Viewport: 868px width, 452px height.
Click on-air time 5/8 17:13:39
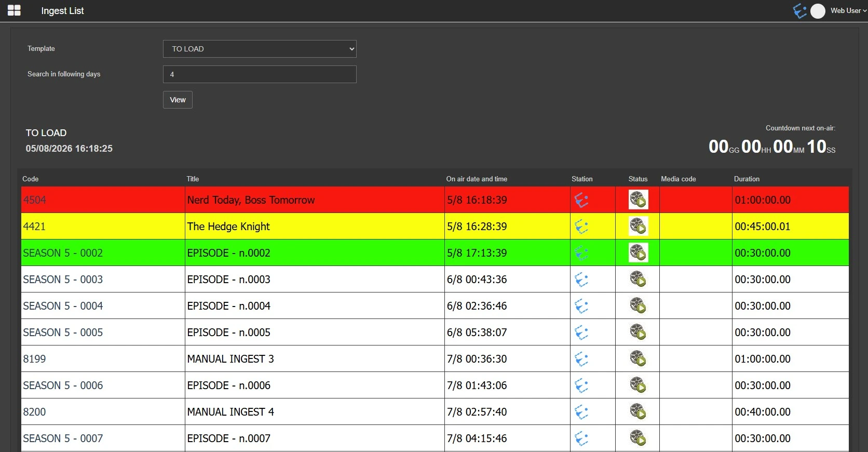coord(477,253)
